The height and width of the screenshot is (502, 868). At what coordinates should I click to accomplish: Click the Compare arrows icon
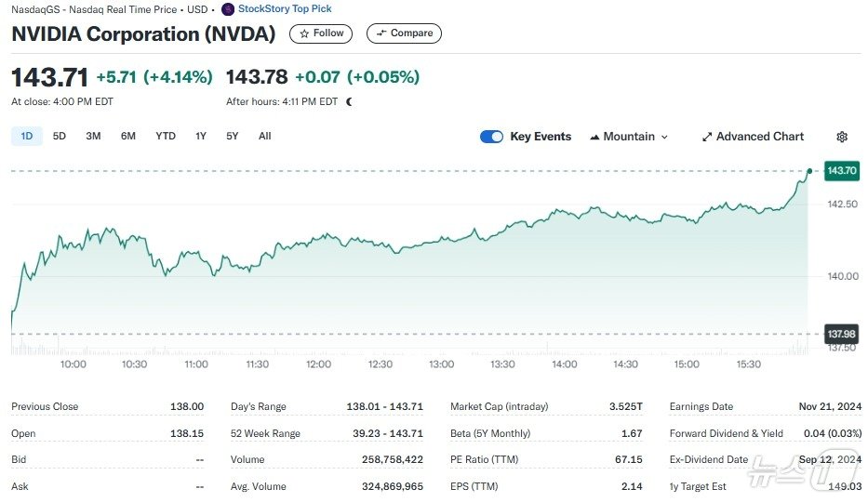click(x=381, y=33)
